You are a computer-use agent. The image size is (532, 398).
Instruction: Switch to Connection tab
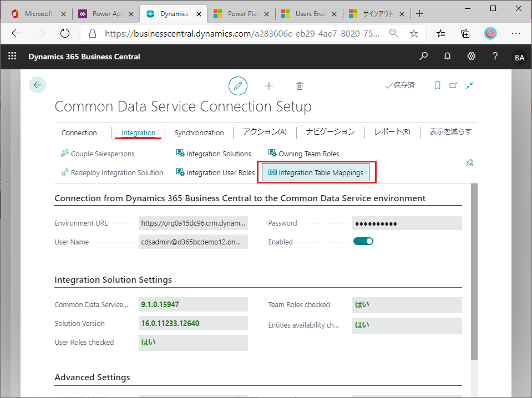(79, 132)
